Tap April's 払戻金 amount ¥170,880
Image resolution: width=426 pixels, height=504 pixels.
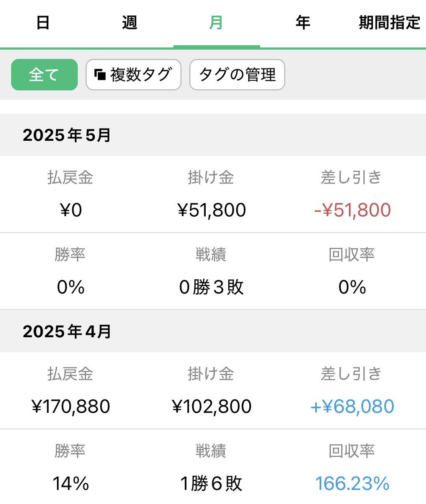(71, 407)
